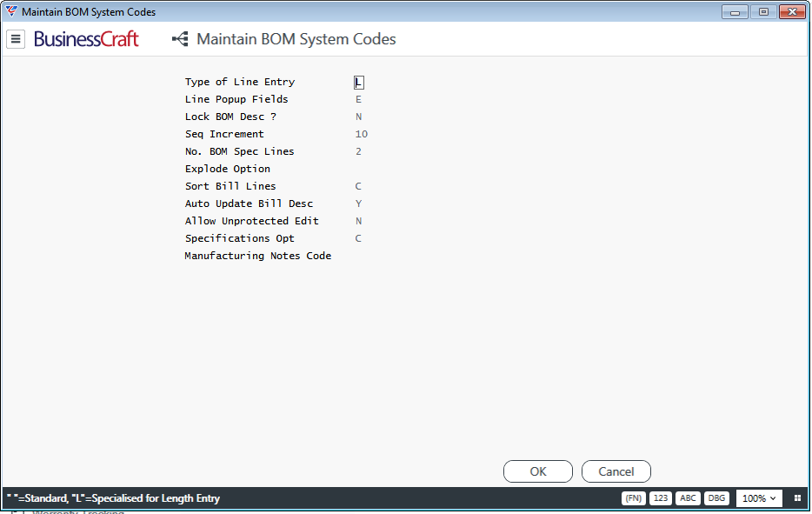Click the No. BOM Spec Lines label

[x=240, y=152]
